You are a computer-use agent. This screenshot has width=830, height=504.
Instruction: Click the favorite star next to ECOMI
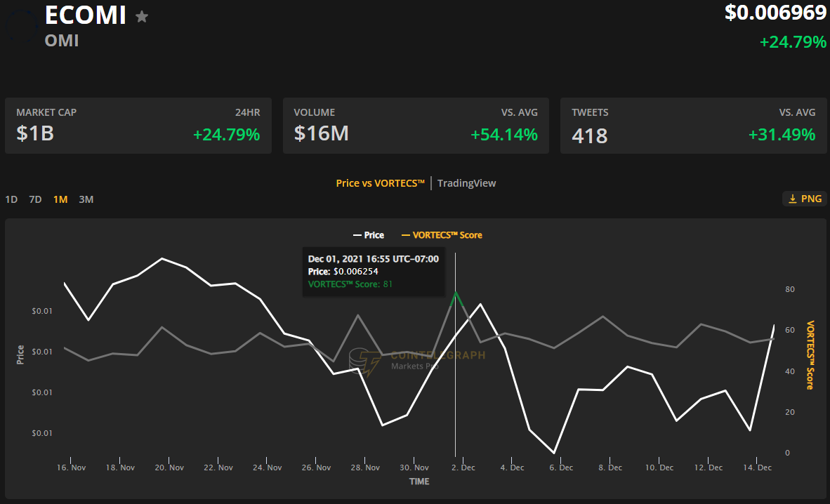click(x=142, y=16)
